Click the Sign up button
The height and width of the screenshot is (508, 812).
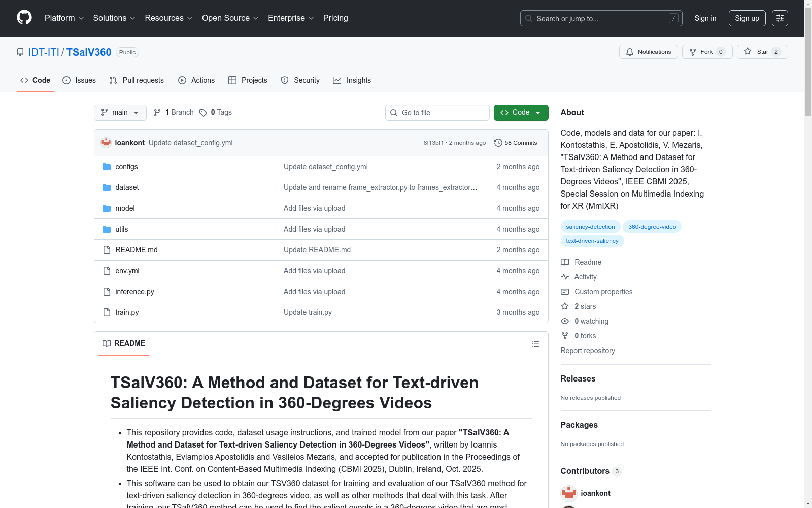tap(747, 18)
